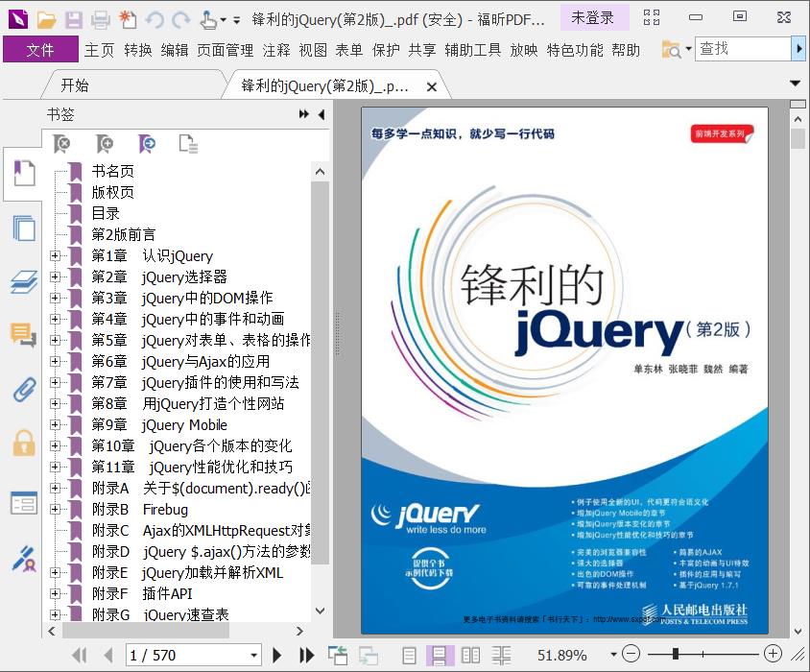Click the previous view icon in status bar

pos(338,656)
